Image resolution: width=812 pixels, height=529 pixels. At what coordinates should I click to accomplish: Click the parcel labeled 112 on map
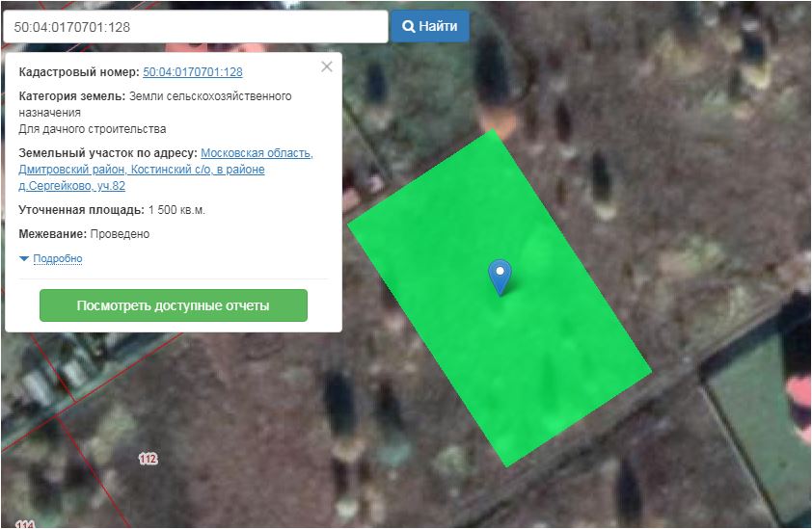[x=148, y=460]
